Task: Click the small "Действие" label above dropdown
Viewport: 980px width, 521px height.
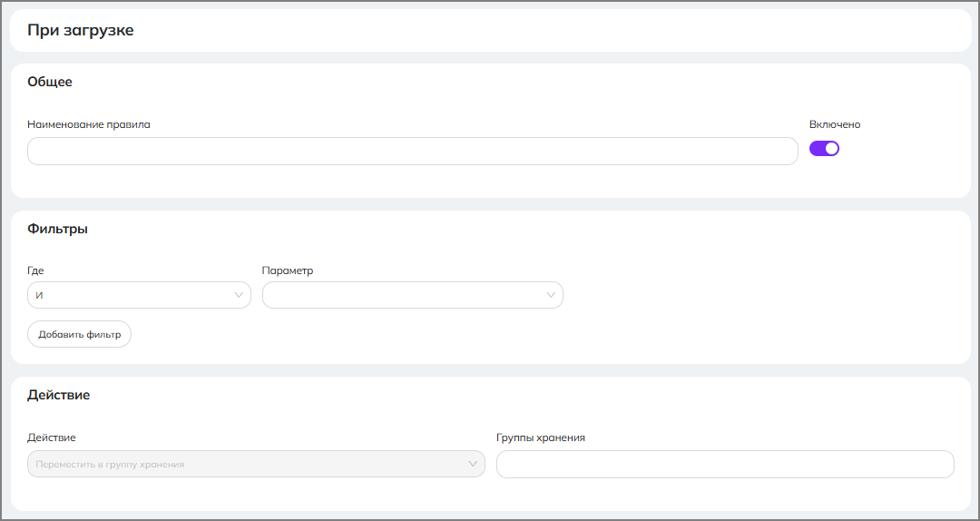Action: tap(52, 437)
